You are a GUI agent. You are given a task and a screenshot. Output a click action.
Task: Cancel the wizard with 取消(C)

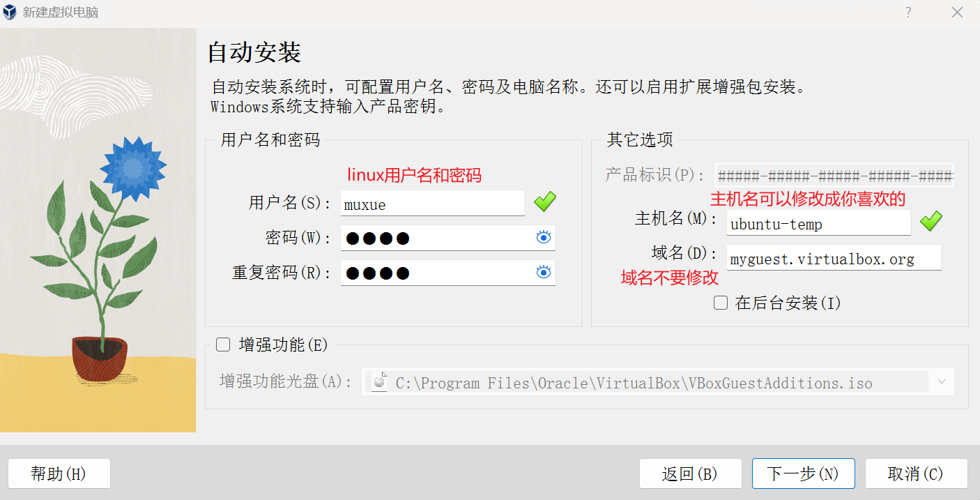[x=916, y=474]
